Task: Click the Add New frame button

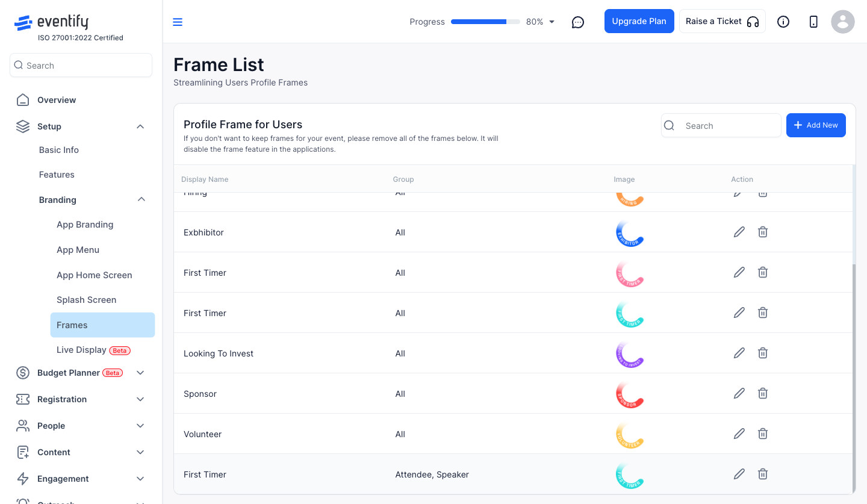Action: pyautogui.click(x=816, y=125)
